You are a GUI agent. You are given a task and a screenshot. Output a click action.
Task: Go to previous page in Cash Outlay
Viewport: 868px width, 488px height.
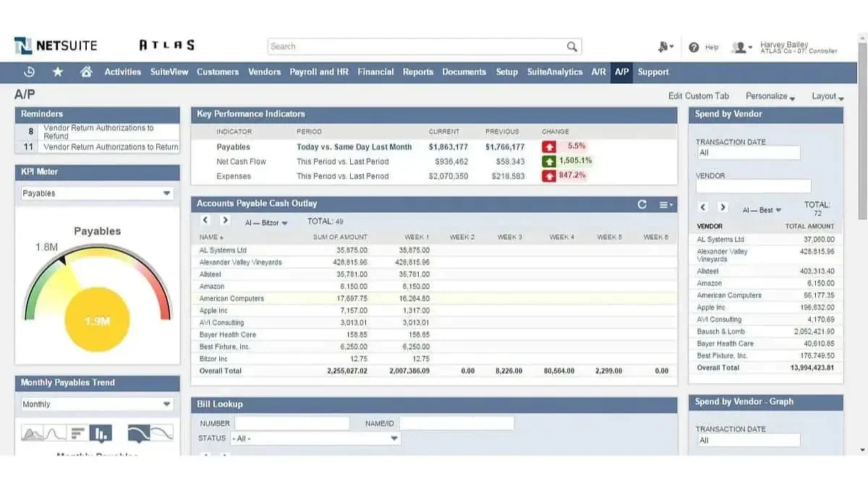pyautogui.click(x=205, y=221)
